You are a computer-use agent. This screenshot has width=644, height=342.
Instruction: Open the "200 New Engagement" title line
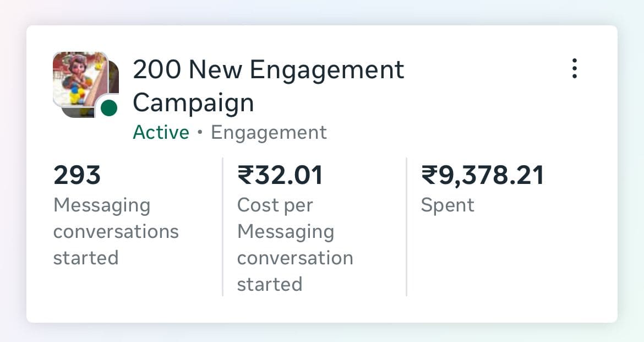coord(269,70)
